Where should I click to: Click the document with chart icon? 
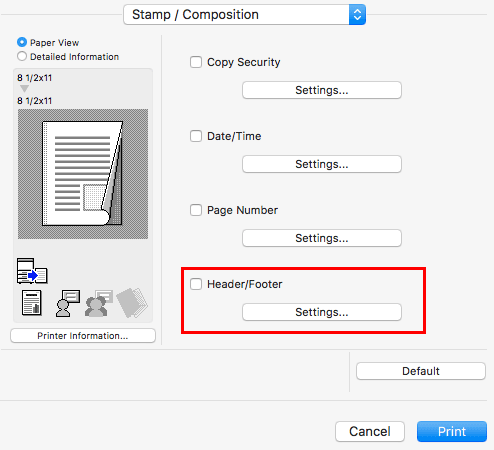click(32, 303)
